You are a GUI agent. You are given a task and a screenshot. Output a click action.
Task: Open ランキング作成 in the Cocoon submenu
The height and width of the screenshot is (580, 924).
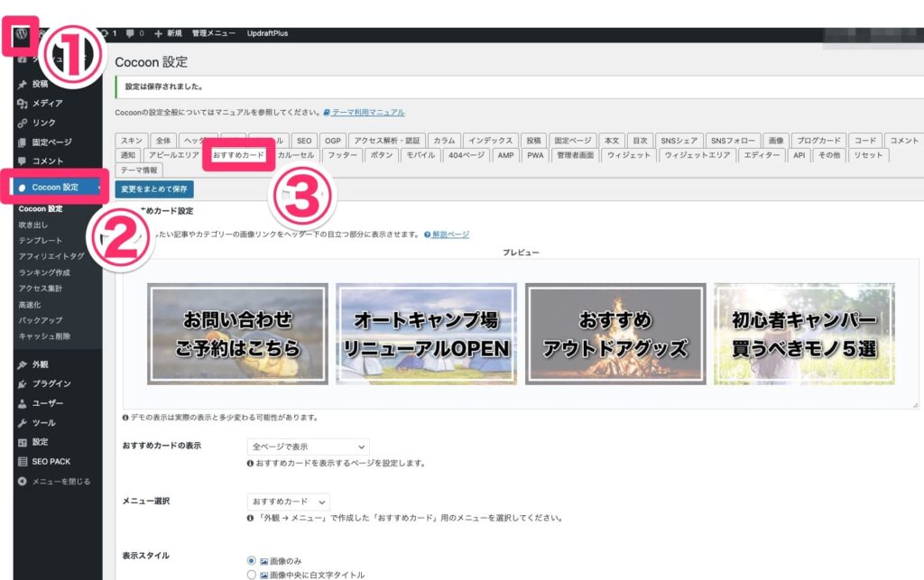[44, 272]
